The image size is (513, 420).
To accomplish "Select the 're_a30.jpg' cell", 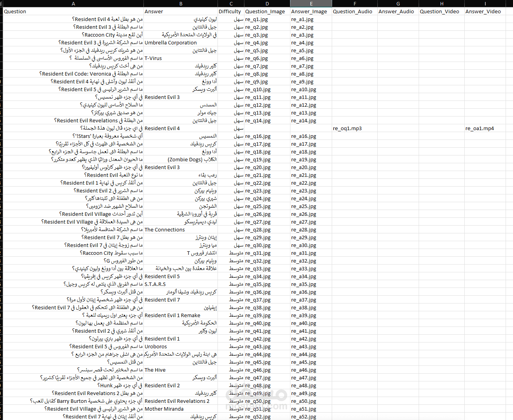I will [x=311, y=245].
